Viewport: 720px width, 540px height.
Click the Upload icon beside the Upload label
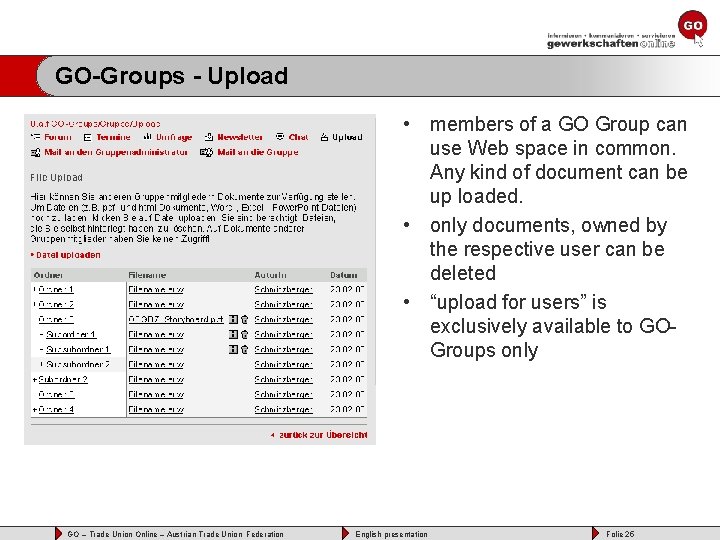(324, 137)
